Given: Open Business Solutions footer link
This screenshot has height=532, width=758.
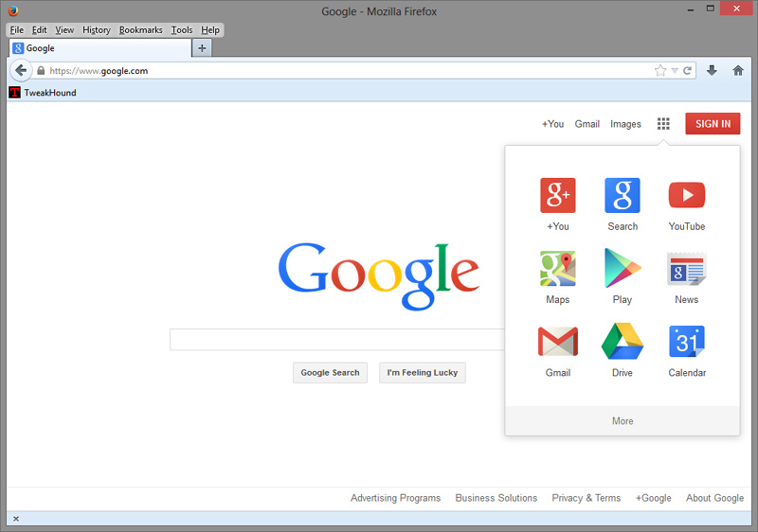Looking at the screenshot, I should click(x=496, y=498).
